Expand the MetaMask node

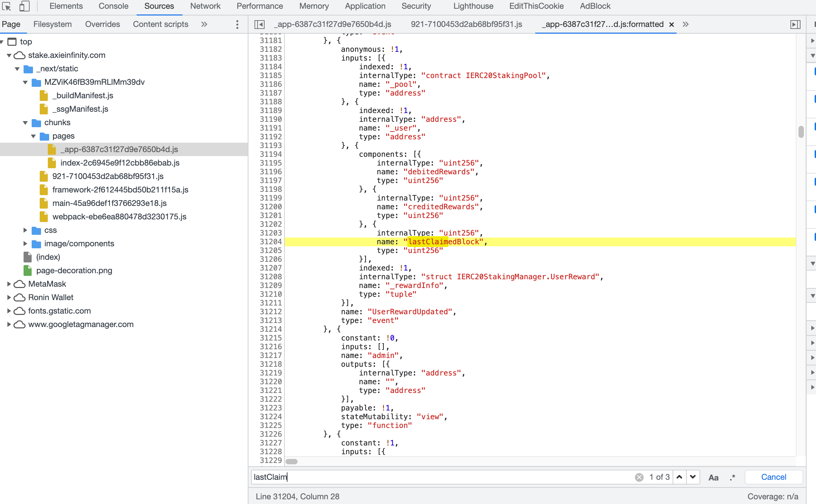coord(9,284)
